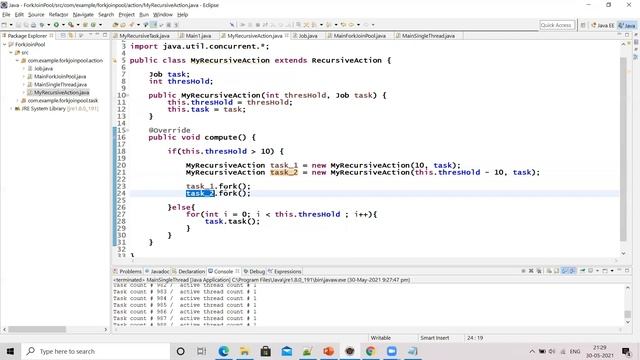Click the Cortana circle icon

(180, 351)
